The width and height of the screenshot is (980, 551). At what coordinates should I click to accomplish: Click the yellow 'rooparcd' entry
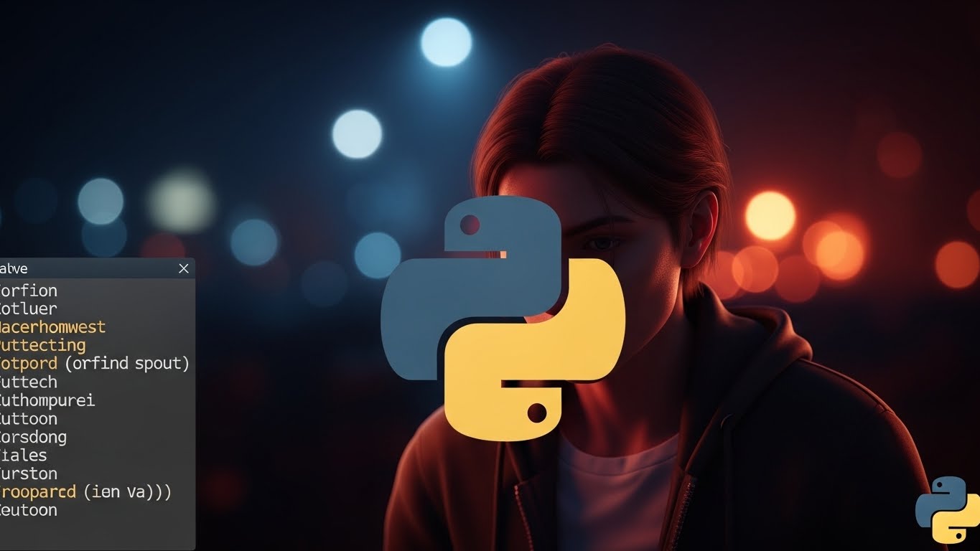(38, 492)
